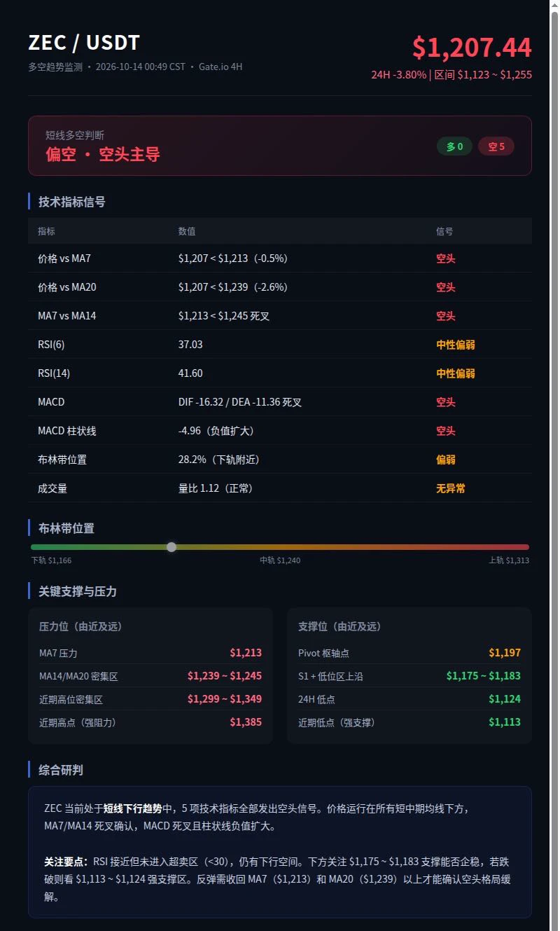Click the MACD 柱状线 空头 signal
This screenshot has height=931, width=560.
pos(446,431)
